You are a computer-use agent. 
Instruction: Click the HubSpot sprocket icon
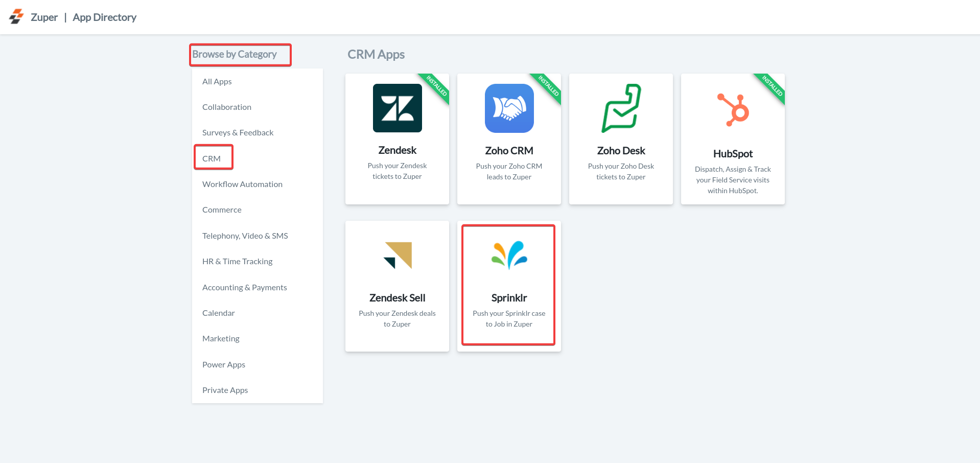(733, 110)
